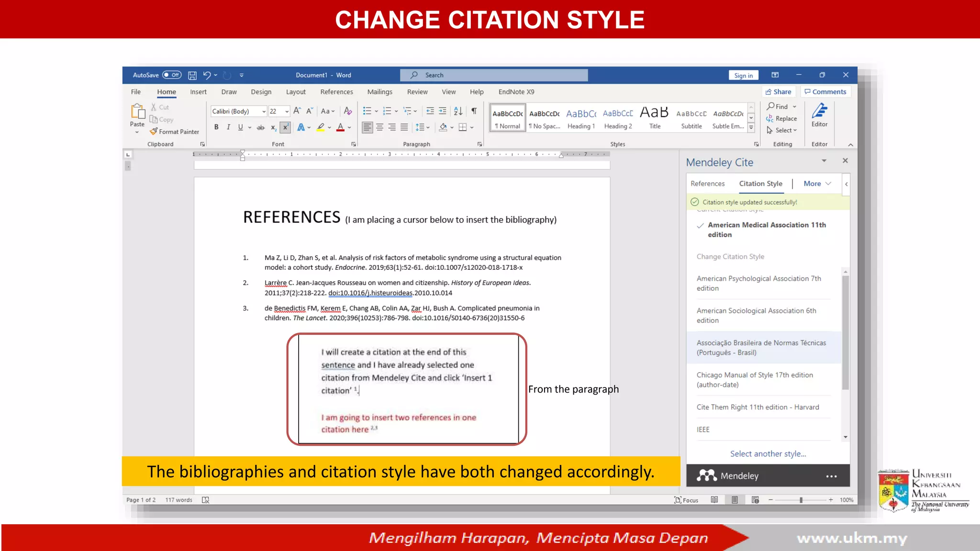
Task: Open the More menu in Mendeley Cite
Action: (x=817, y=184)
